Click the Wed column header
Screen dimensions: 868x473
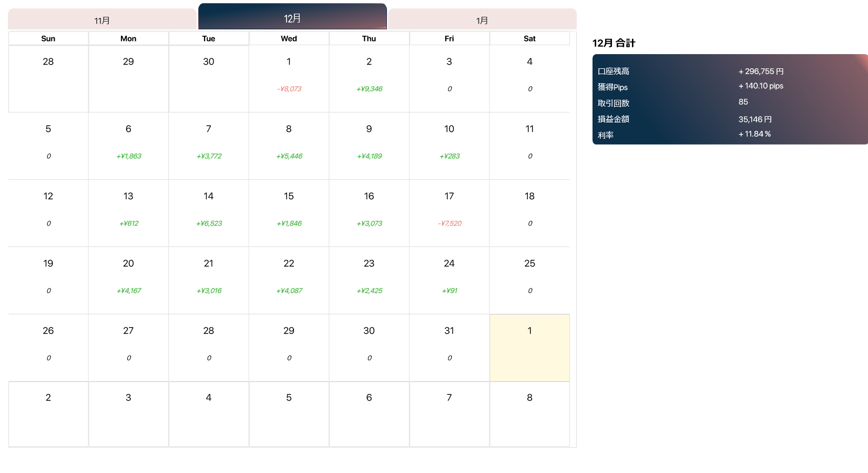click(x=289, y=38)
